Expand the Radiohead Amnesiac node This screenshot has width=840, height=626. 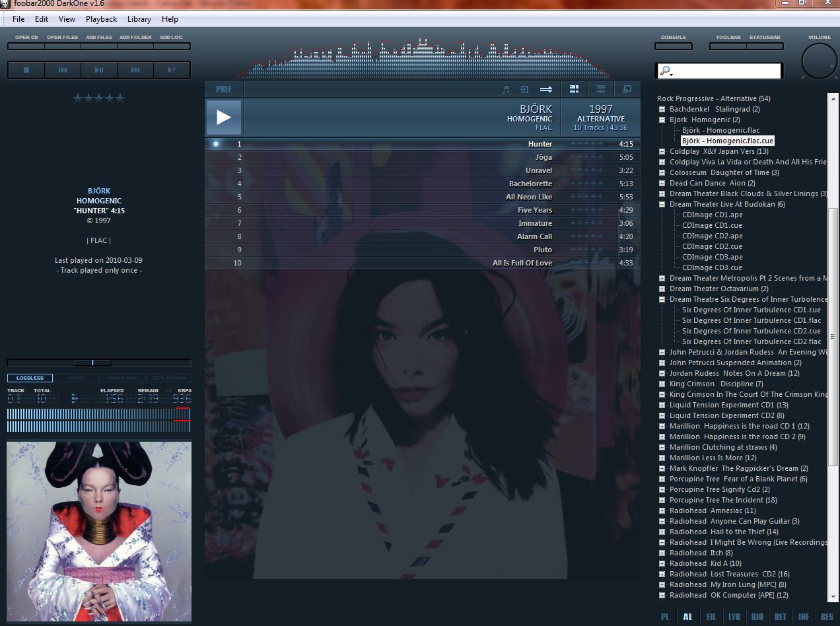tap(662, 510)
